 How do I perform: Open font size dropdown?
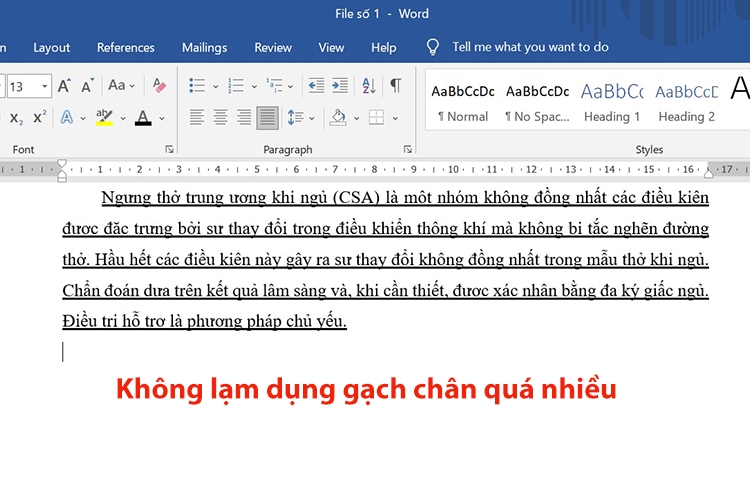(44, 86)
